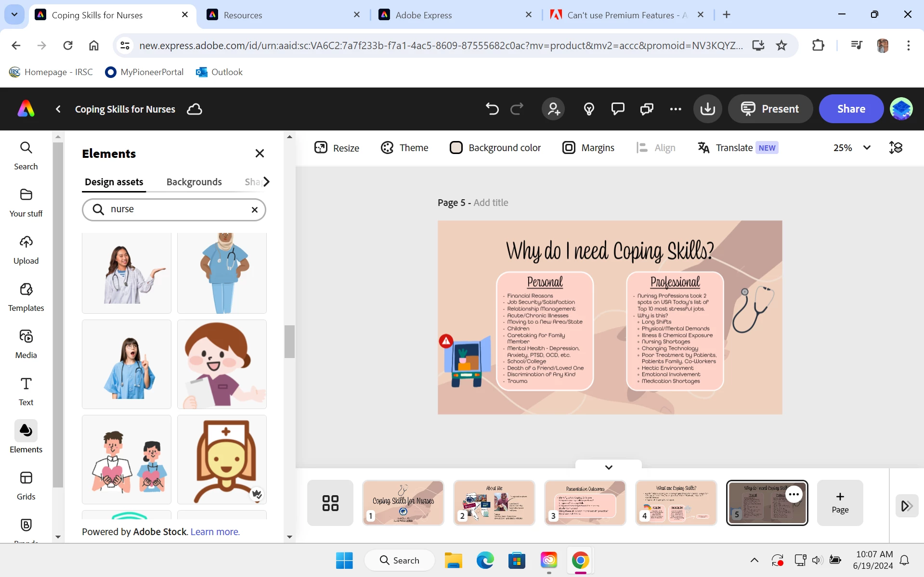Download the presentation
This screenshot has height=577, width=924.
pyautogui.click(x=708, y=109)
